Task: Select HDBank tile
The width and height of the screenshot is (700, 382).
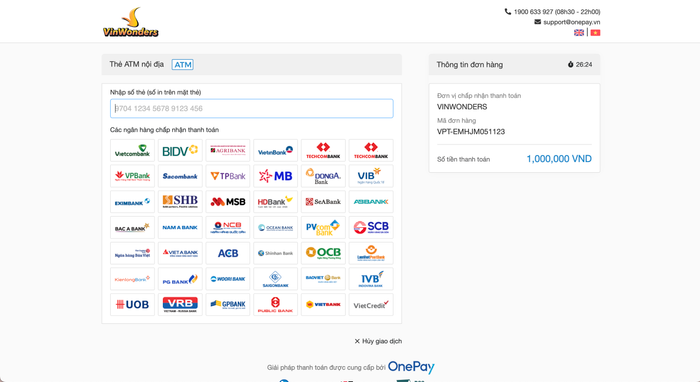Action: (x=275, y=202)
